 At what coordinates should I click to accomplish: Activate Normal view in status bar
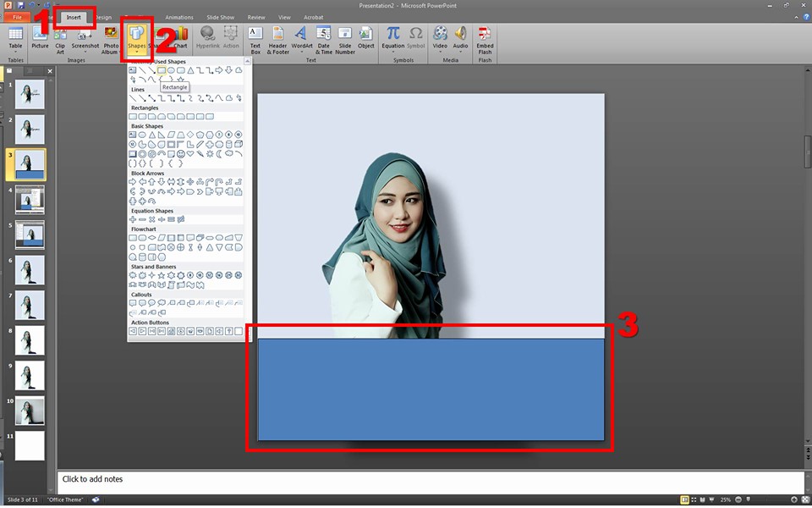click(684, 500)
